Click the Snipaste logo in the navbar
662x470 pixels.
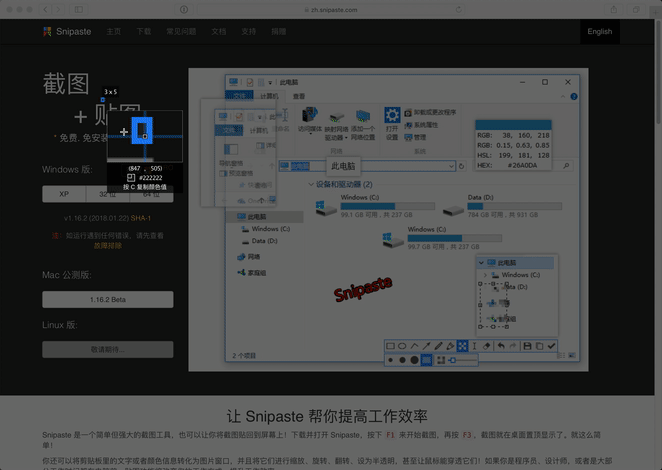point(67,32)
